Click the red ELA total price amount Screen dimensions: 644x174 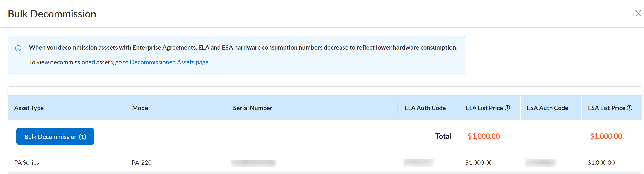click(483, 136)
